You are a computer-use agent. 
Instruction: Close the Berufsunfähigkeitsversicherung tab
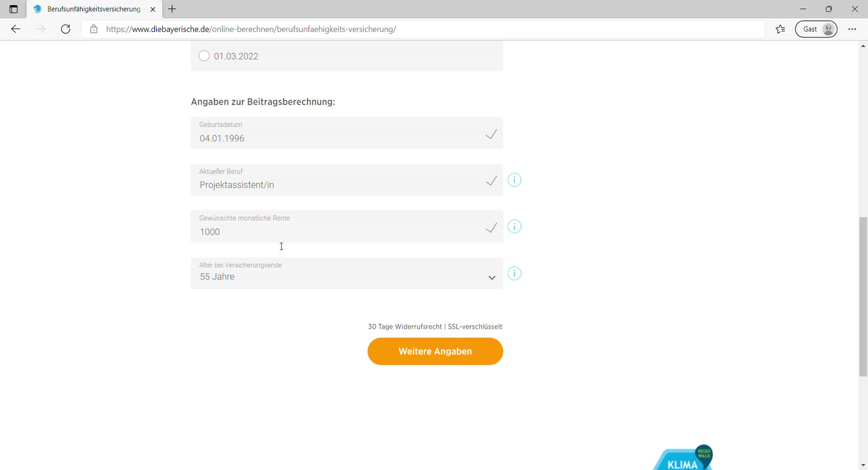153,9
